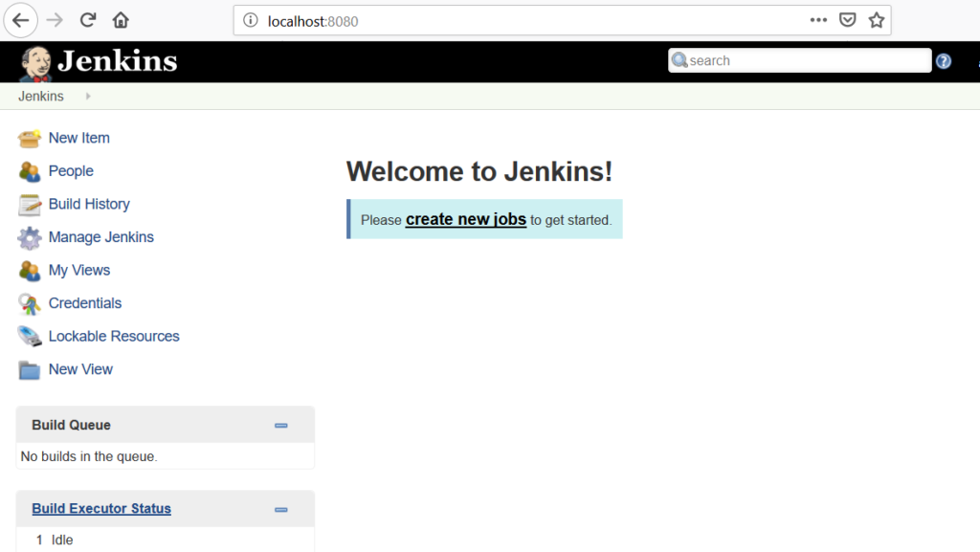
Task: Click the Build Executor Status heading link
Action: (x=100, y=508)
